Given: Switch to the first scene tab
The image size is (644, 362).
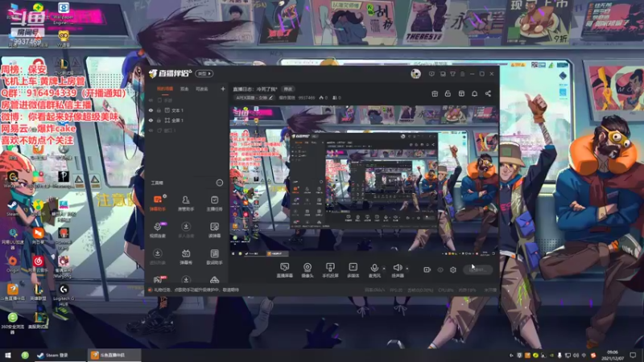Looking at the screenshot, I should [165, 89].
